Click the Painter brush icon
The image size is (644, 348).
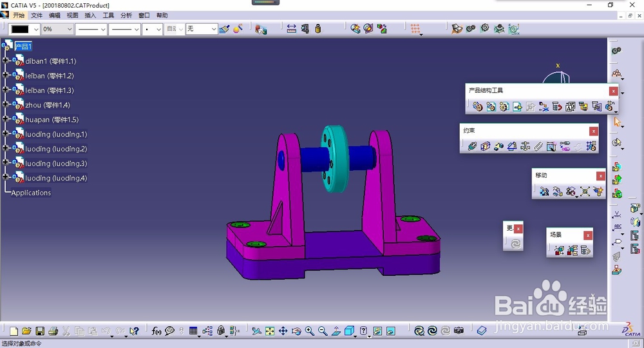(x=224, y=29)
